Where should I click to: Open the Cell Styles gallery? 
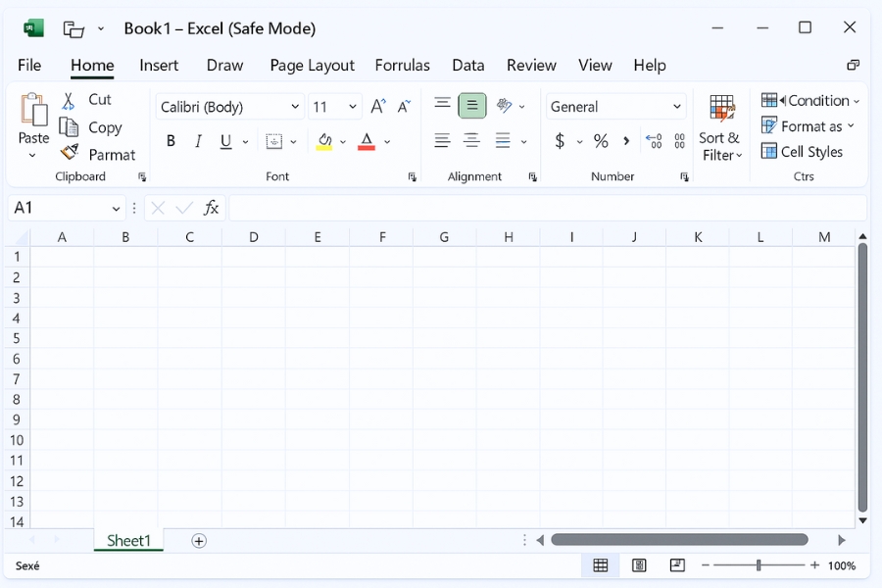(x=804, y=152)
